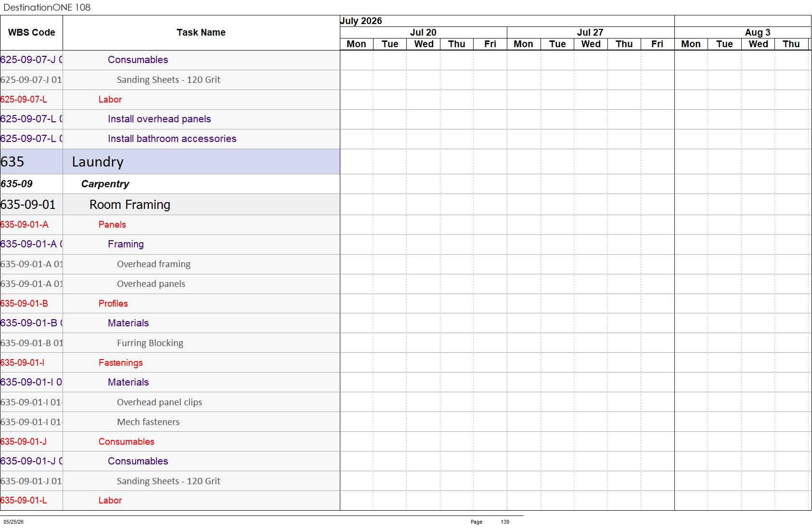
Task: Click the 05/25/26 footer date
Action: [x=13, y=522]
